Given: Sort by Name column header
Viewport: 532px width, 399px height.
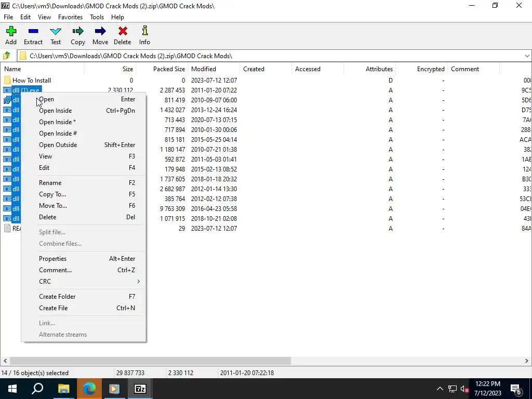Looking at the screenshot, I should [x=42, y=69].
